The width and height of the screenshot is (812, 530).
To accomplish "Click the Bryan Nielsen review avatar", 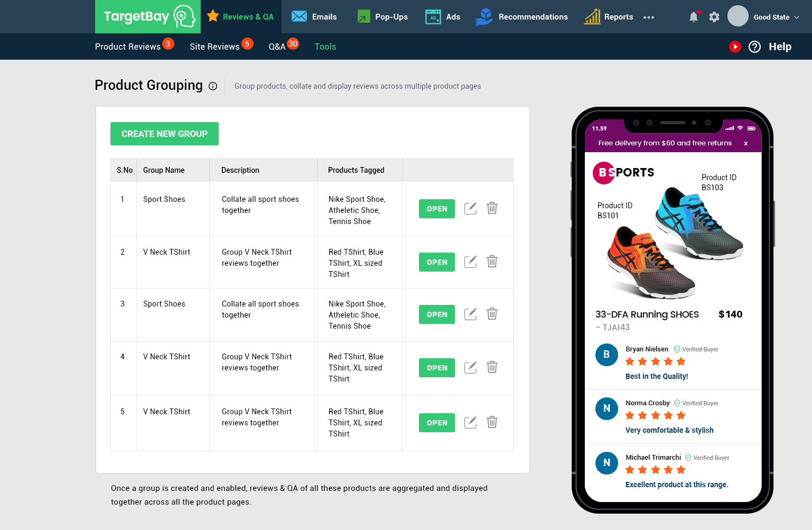I will [606, 355].
